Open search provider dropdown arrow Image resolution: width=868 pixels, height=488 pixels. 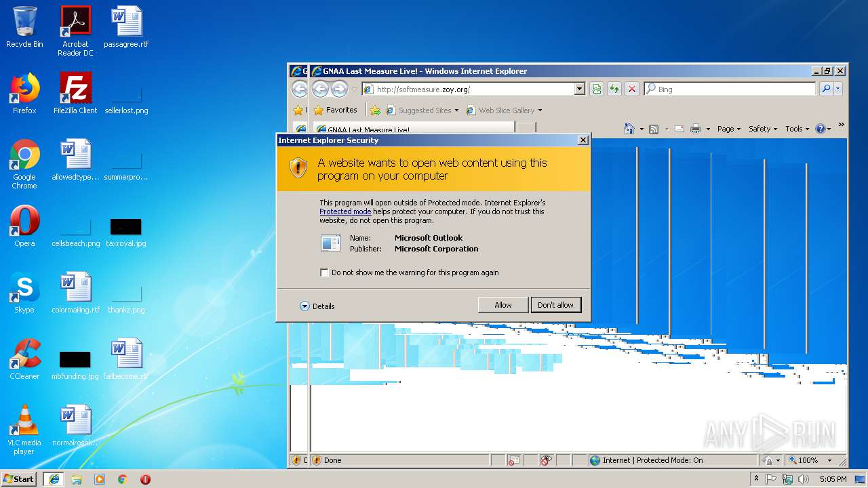[x=838, y=89]
